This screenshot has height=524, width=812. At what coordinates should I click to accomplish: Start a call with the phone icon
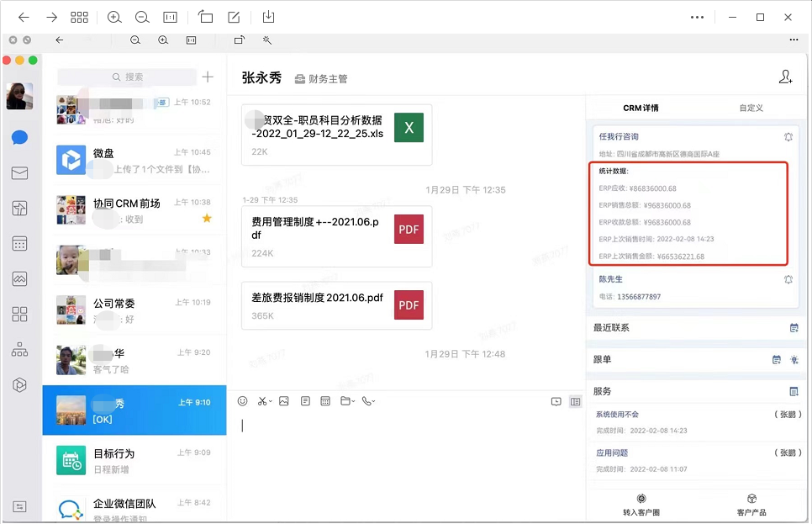pyautogui.click(x=368, y=401)
